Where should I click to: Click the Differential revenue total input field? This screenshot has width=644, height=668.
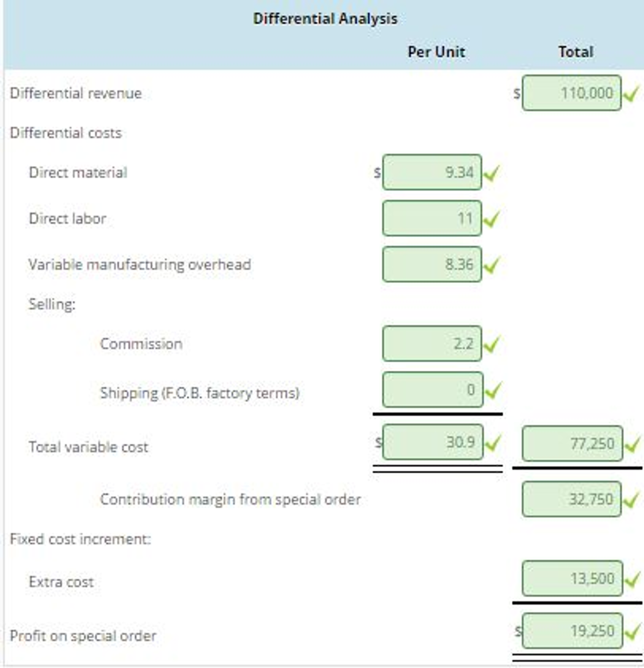(572, 93)
